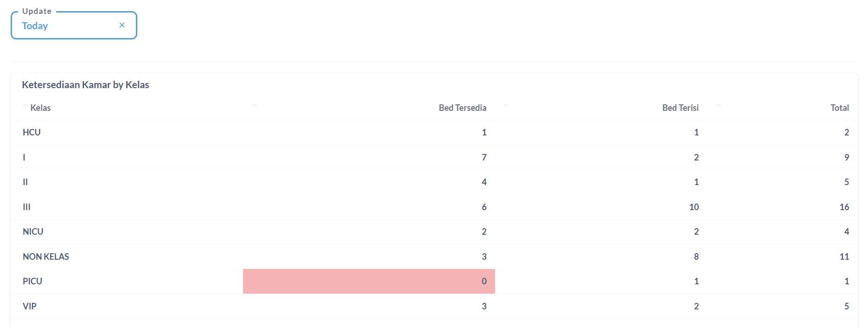Image resolution: width=868 pixels, height=327 pixels.
Task: Sort by the Bed Terisi column header
Action: 680,108
